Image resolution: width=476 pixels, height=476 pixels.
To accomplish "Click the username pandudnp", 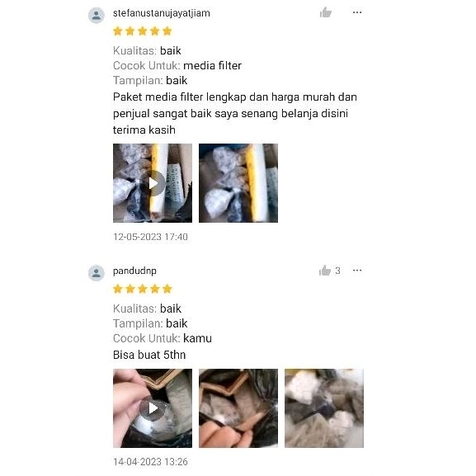I will click(134, 271).
